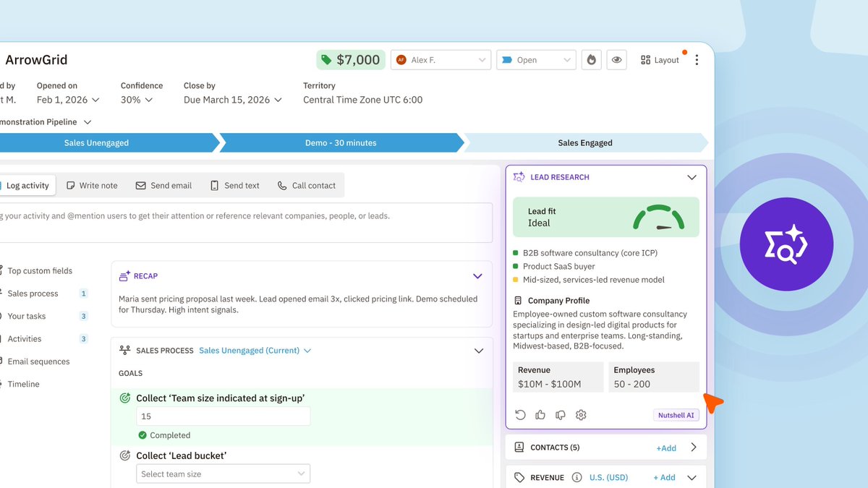Viewport: 868px width, 488px height.
Task: Add a contact with +Add
Action: 666,448
